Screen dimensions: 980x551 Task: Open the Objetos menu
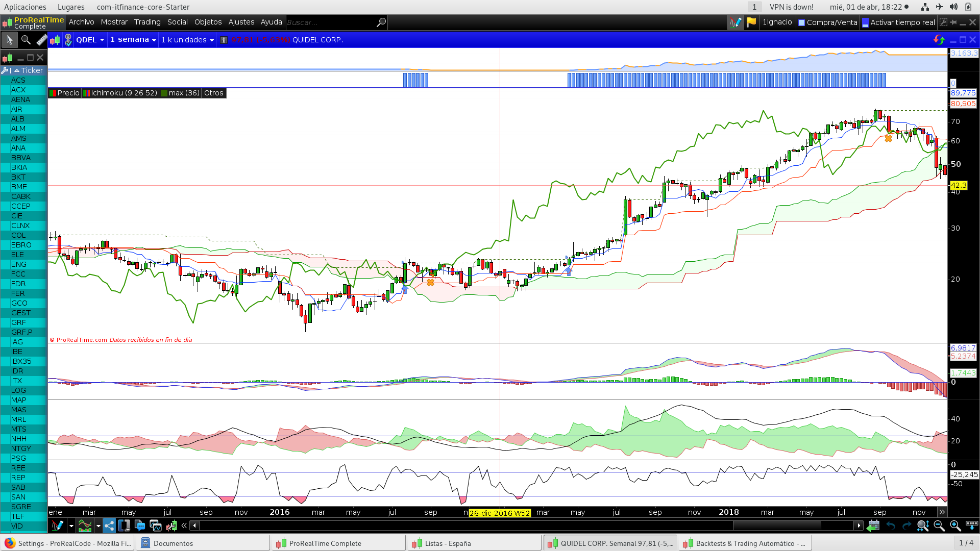(208, 22)
